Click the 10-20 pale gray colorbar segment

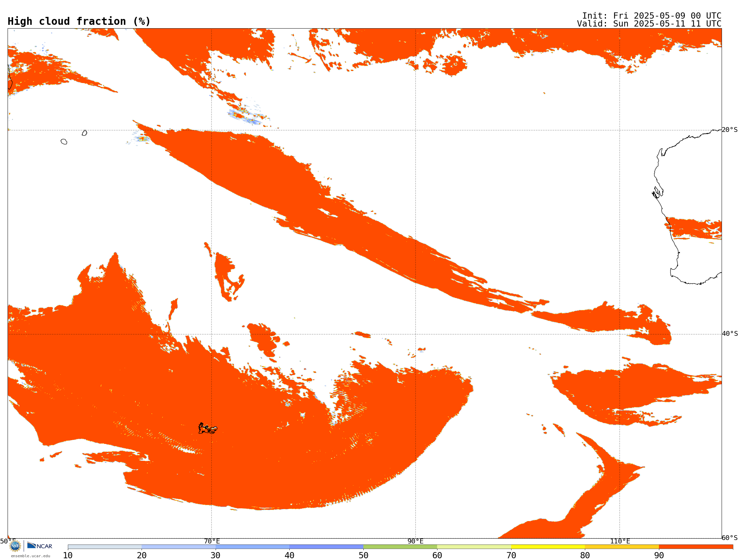(105, 547)
